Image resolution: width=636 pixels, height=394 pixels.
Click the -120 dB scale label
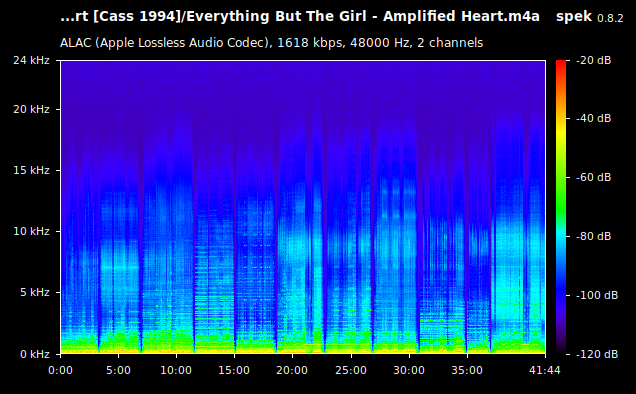click(x=597, y=354)
